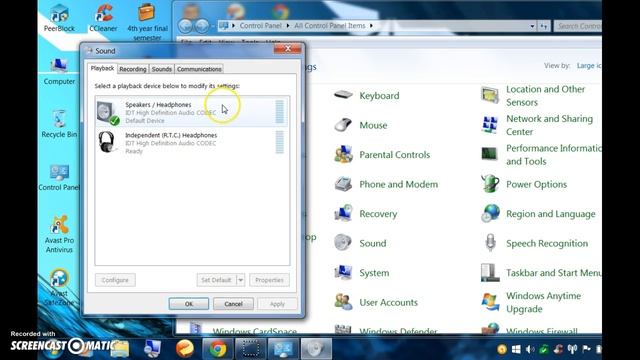Open the snipping tool taskbar button

[x=250, y=349]
